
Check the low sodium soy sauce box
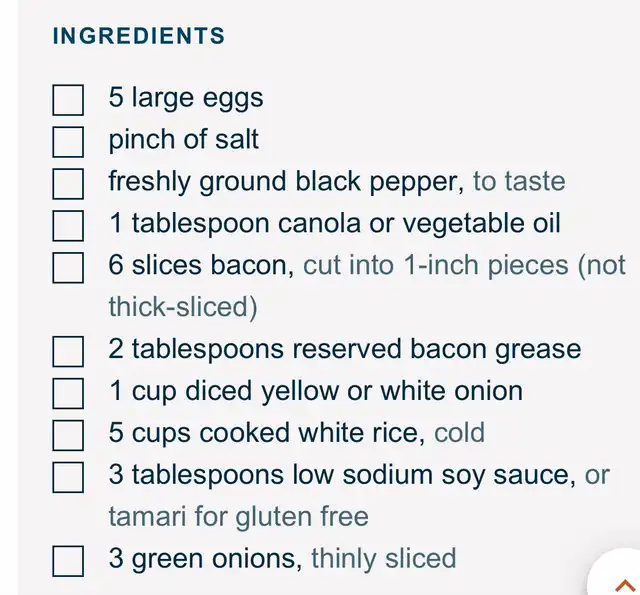tap(68, 477)
